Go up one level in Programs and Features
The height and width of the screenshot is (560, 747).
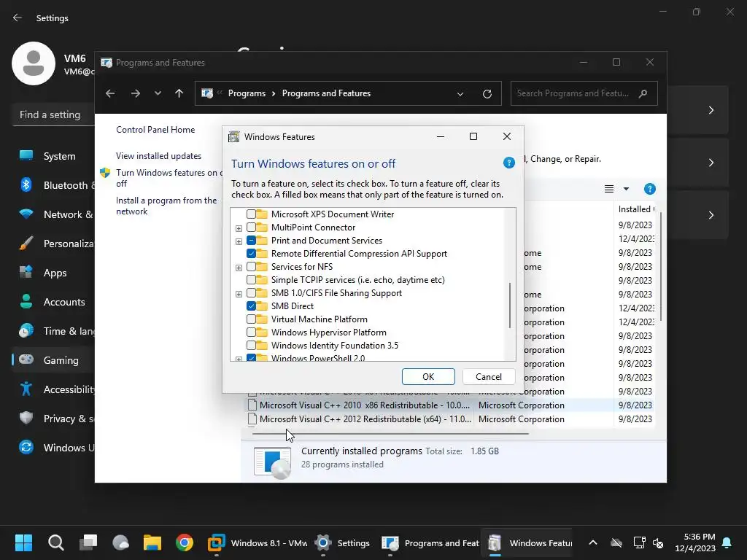click(x=179, y=93)
